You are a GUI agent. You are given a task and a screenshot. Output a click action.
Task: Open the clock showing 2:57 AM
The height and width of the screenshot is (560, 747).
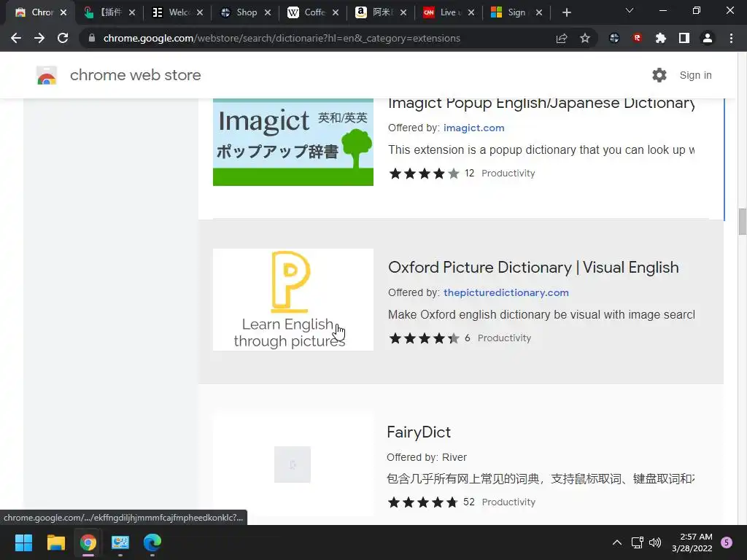tap(692, 542)
